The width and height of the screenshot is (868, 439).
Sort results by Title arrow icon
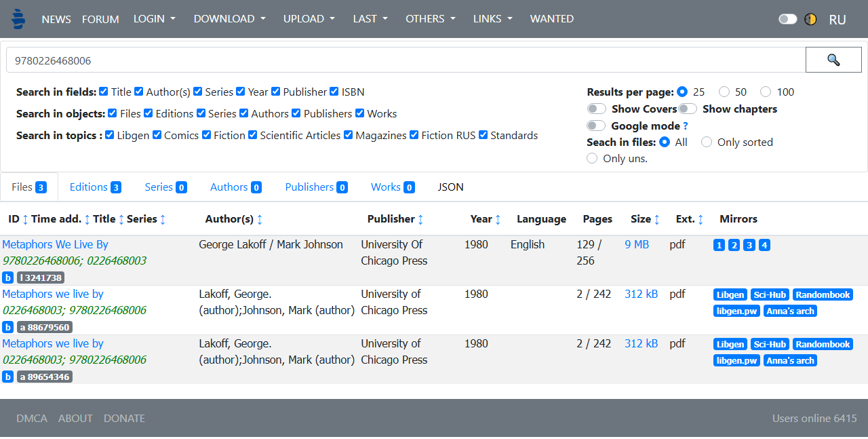[x=121, y=219]
